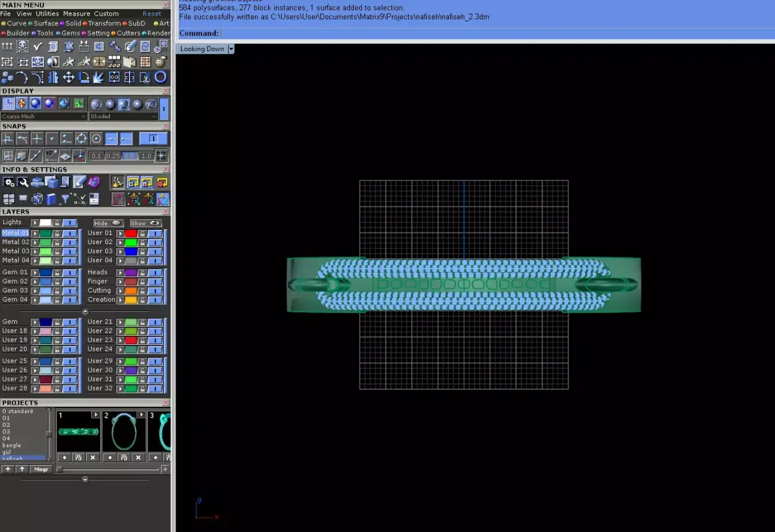Unlock toggle for Gem 01 layer

[57, 272]
